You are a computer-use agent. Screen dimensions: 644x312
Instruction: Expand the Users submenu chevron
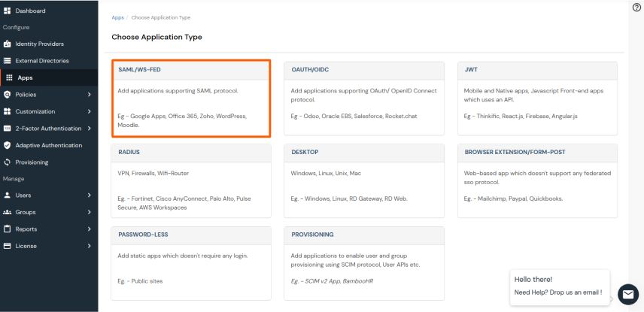[89, 195]
